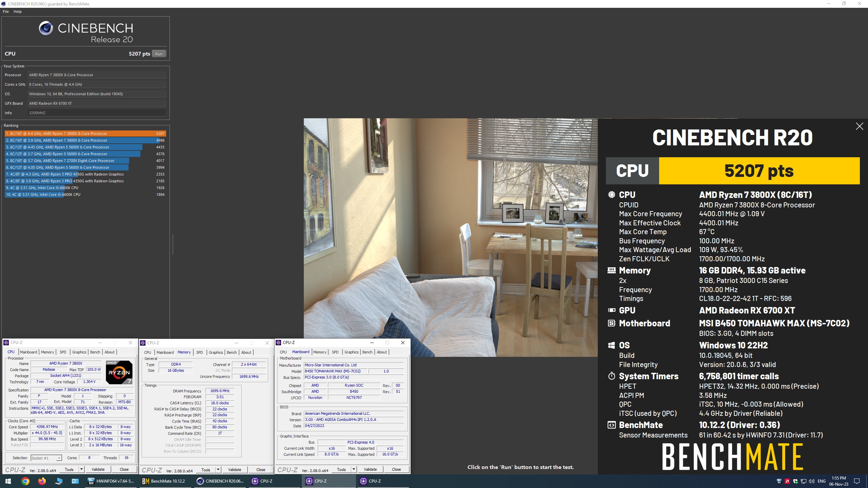Click the GFX Board field AMD Radeon RX 6700 XT
This screenshot has height=488, width=868.
(x=97, y=103)
